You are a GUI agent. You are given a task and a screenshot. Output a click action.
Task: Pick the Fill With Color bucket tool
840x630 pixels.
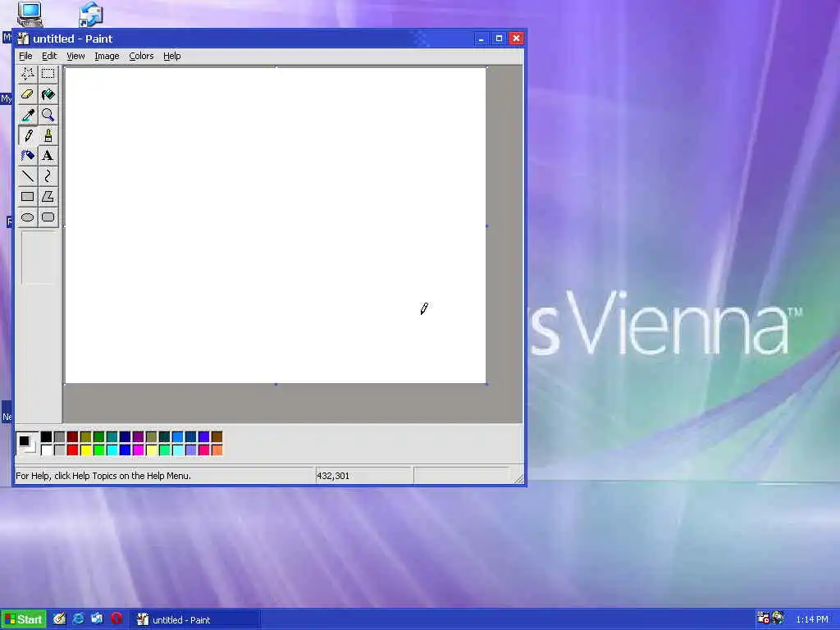pyautogui.click(x=48, y=94)
